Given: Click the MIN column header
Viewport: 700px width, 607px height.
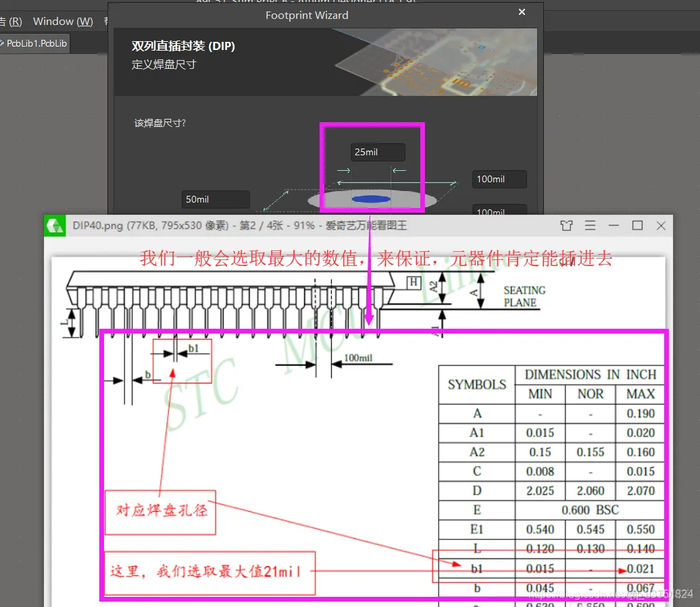Looking at the screenshot, I should [540, 394].
